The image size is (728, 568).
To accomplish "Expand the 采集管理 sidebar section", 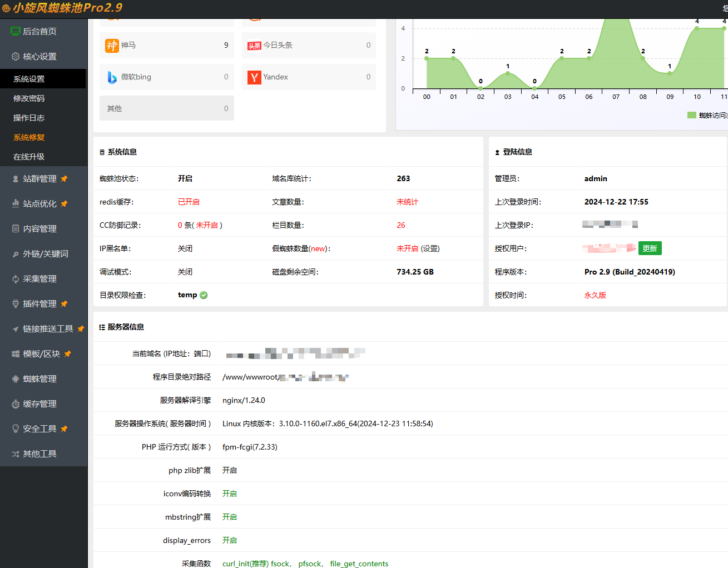I will [x=39, y=279].
